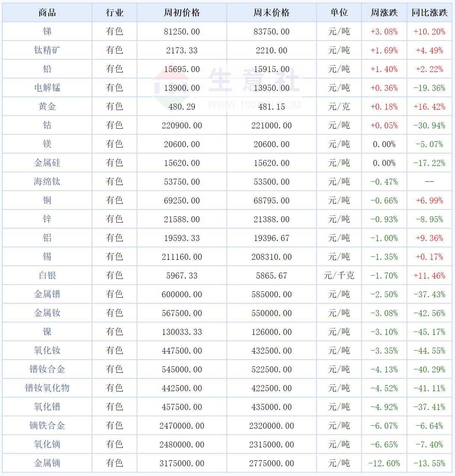The height and width of the screenshot is (476, 455).
Task: Select the 600000.00 price cell
Action: pos(182,294)
